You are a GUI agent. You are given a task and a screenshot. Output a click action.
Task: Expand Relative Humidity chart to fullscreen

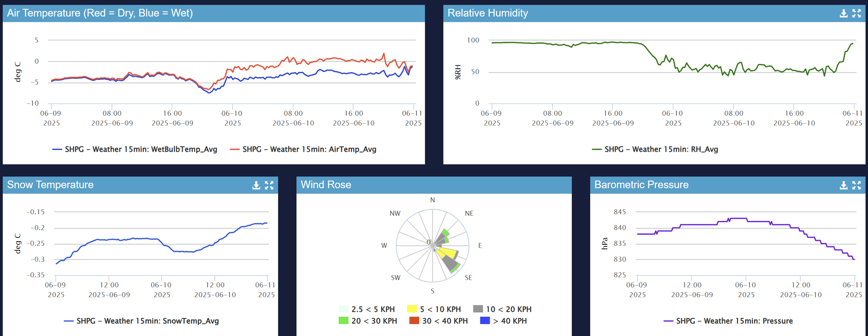coord(856,14)
